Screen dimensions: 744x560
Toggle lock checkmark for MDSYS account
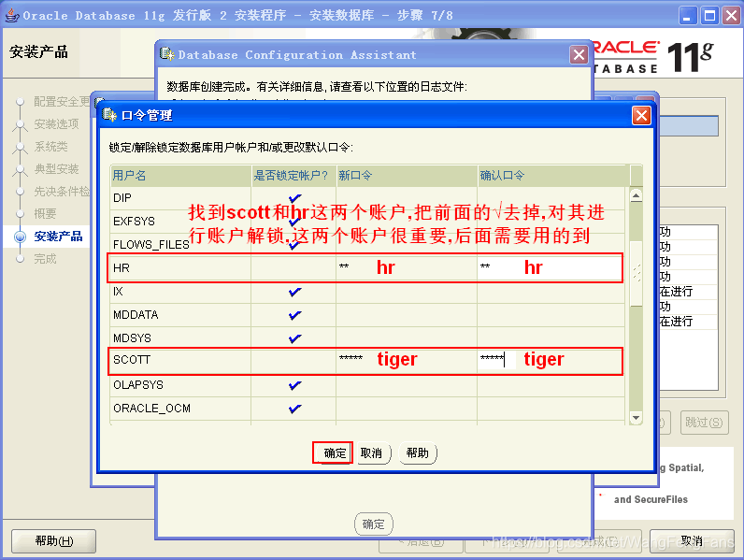pos(294,337)
